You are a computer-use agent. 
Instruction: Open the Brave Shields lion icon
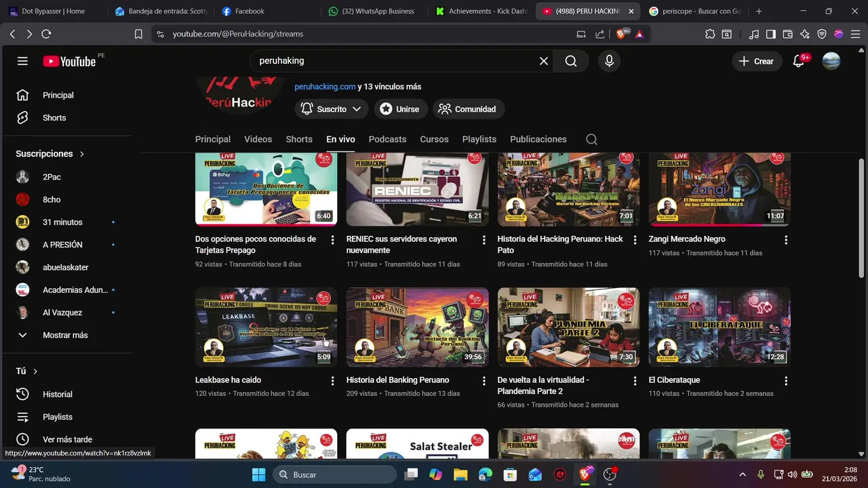(621, 34)
